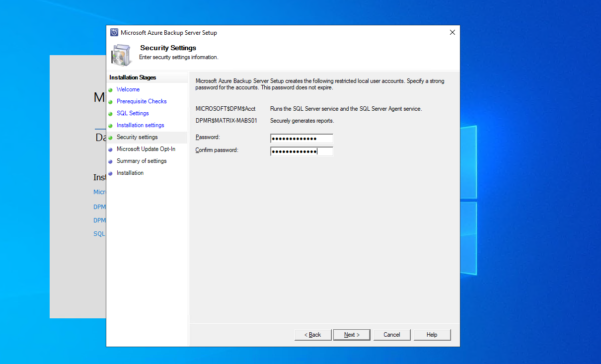Focus the Confirm password field
Viewport: 601px width, 364px height.
click(x=301, y=151)
